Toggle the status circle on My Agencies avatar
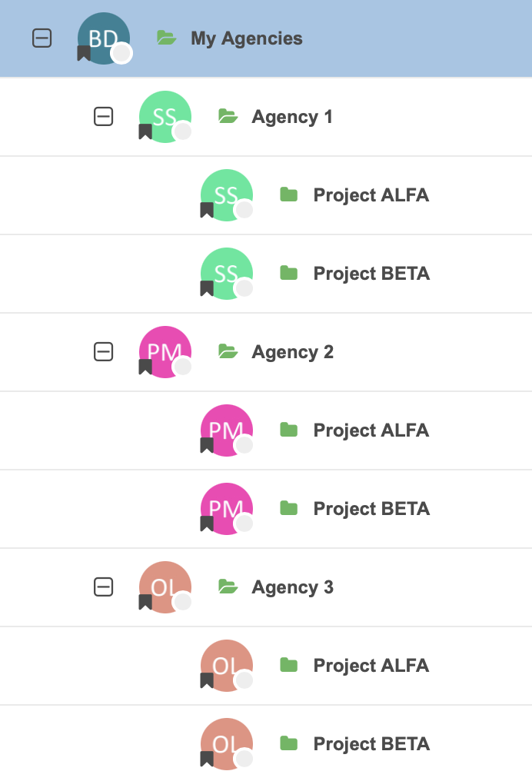The height and width of the screenshot is (781, 532). [121, 53]
